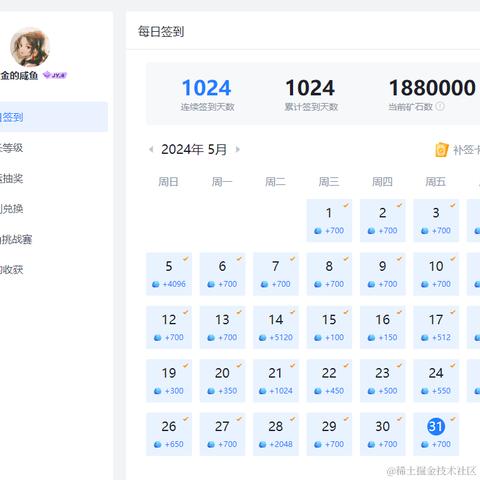Select calendar day 23 with +500

tap(383, 381)
